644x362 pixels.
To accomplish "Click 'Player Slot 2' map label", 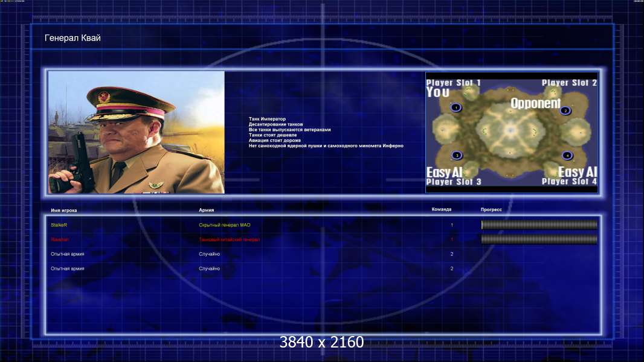I will click(x=569, y=83).
